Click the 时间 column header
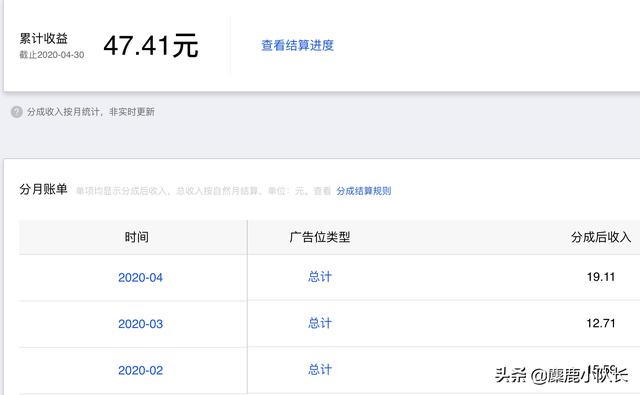640x395 pixels. [137, 237]
